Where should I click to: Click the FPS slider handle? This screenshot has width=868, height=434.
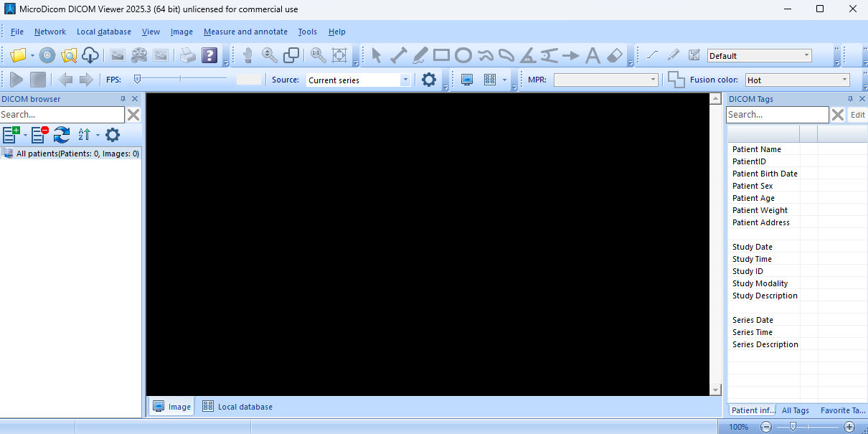[137, 79]
